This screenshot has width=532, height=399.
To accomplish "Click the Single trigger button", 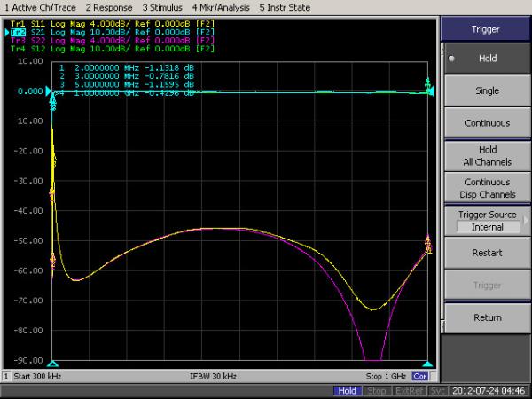I will pos(487,90).
